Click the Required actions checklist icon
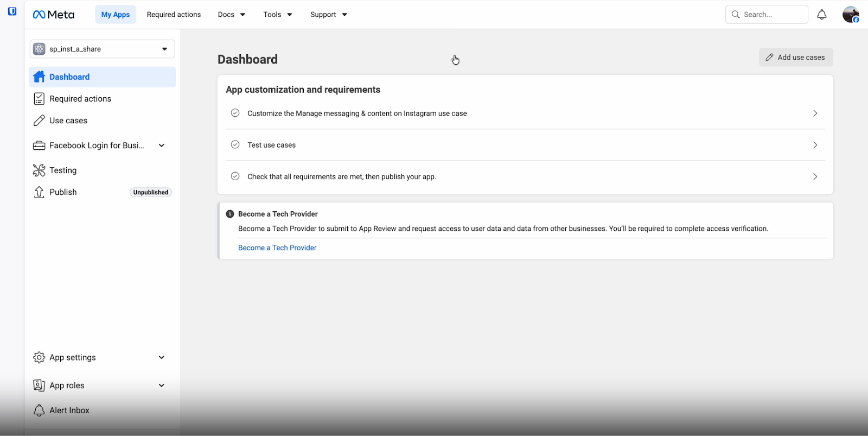 [x=39, y=99]
